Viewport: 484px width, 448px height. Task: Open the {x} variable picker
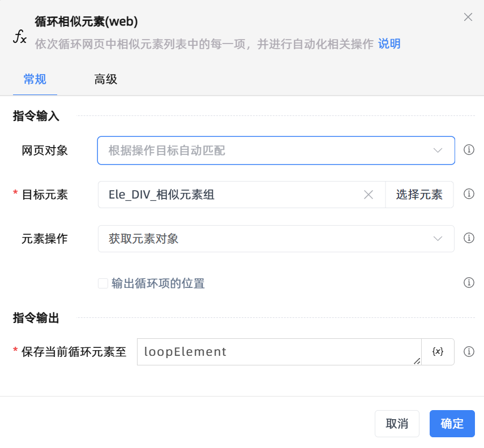tap(438, 352)
